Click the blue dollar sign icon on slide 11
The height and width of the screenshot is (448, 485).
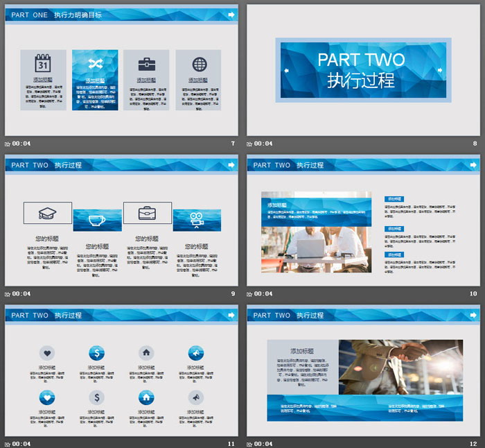tap(97, 353)
